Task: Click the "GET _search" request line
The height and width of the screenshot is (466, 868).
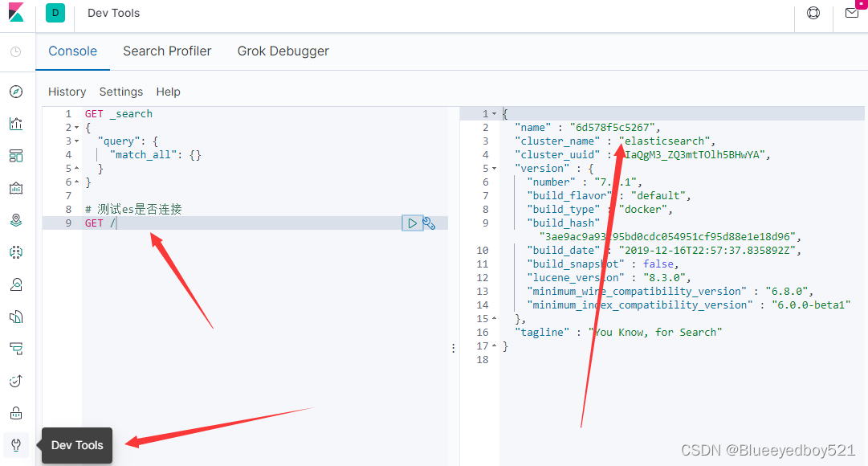Action: tap(119, 113)
